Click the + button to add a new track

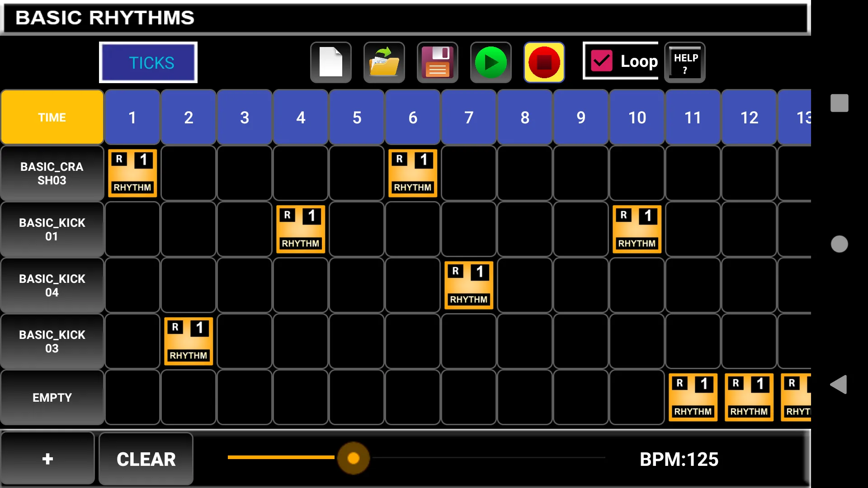47,459
